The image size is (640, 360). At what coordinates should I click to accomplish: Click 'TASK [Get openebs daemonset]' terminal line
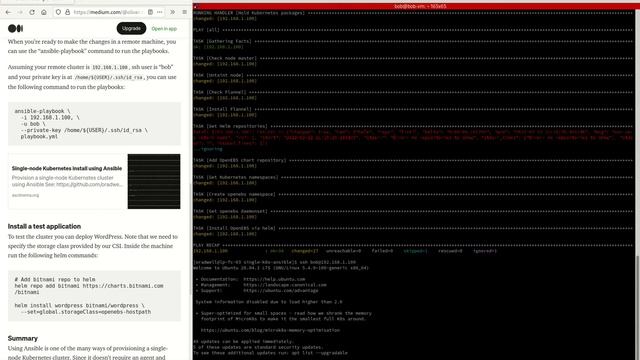tap(412, 211)
